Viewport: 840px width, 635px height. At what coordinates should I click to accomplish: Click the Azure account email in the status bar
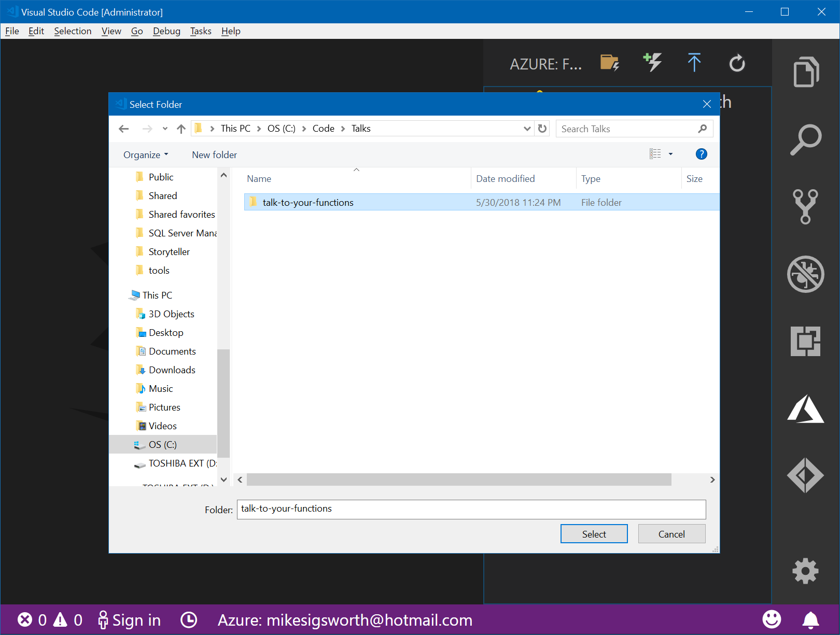point(345,620)
